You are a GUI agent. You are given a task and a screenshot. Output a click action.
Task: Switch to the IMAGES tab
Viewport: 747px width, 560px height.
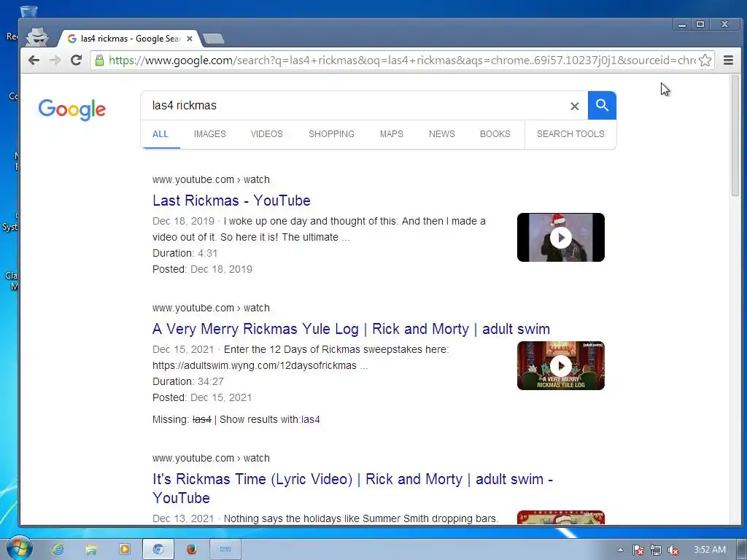point(209,134)
